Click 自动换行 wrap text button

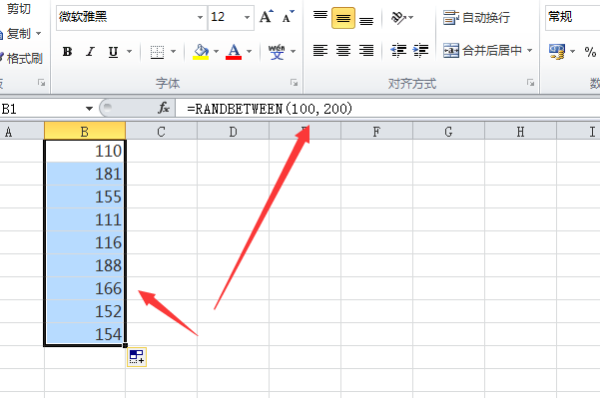coord(476,18)
